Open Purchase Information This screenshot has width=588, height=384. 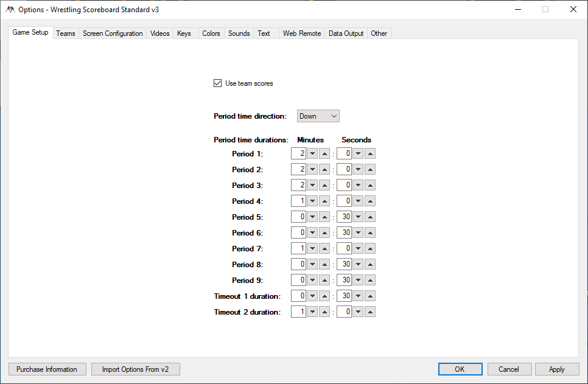pos(47,369)
